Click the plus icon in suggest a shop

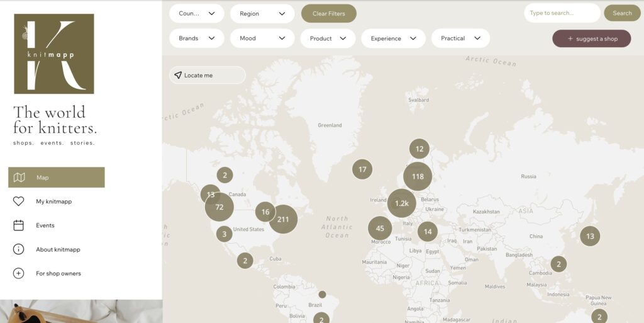click(x=570, y=38)
